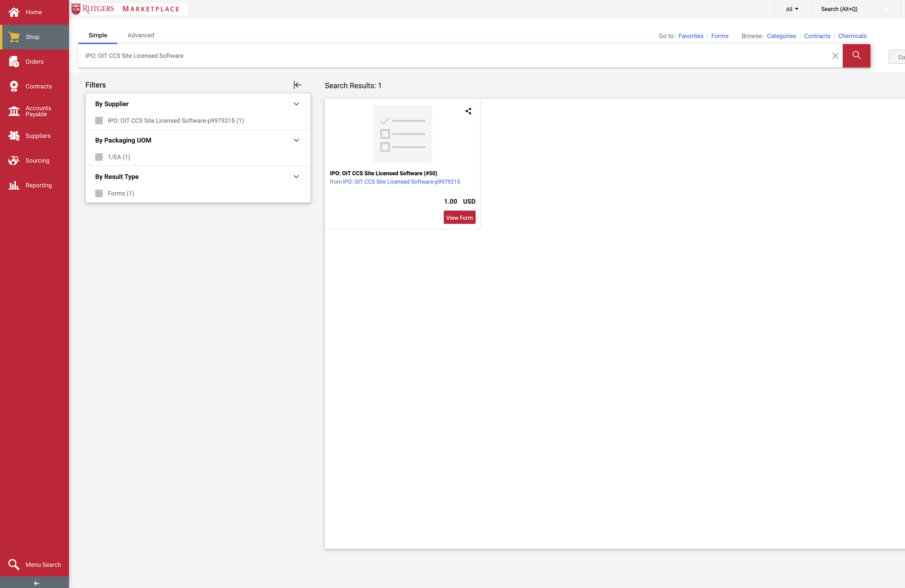
Task: Collapse the By Supplier filter section
Action: click(x=296, y=104)
